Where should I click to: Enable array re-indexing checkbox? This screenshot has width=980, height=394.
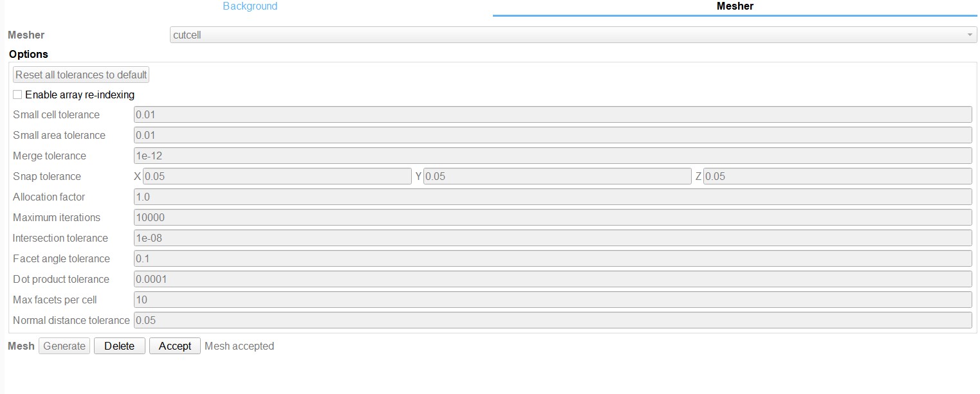(17, 95)
